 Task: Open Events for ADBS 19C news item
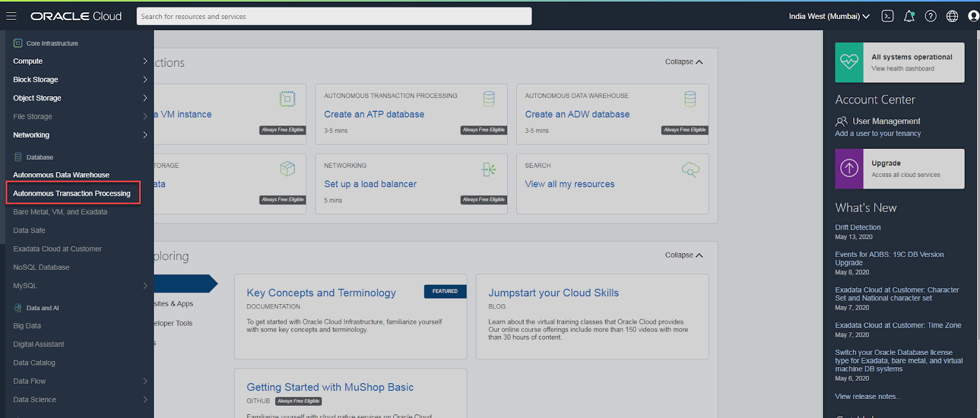889,258
